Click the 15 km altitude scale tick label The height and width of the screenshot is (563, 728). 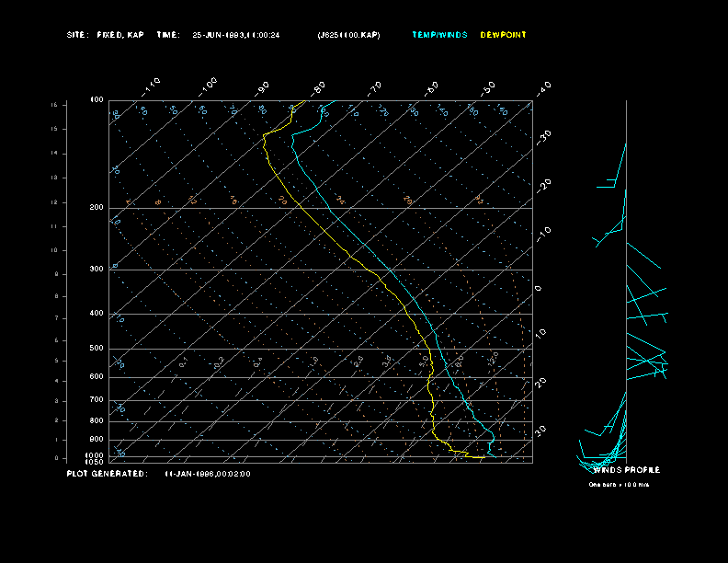pos(54,129)
